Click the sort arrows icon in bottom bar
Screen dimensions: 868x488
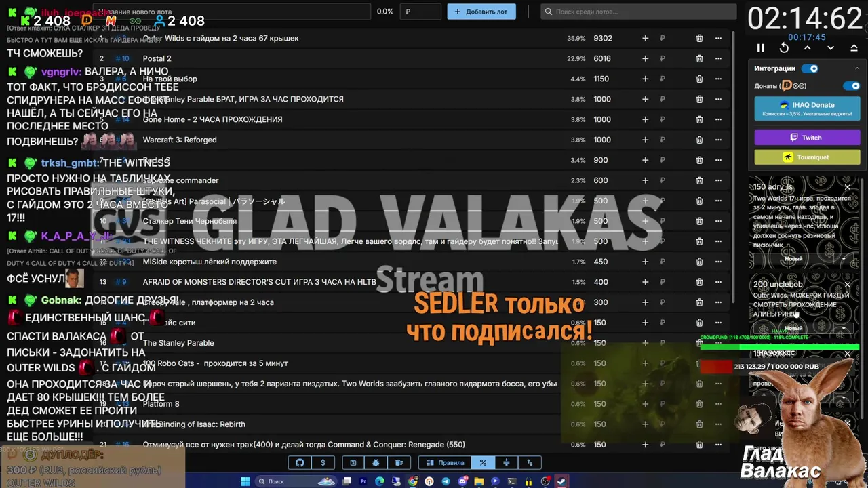(530, 463)
